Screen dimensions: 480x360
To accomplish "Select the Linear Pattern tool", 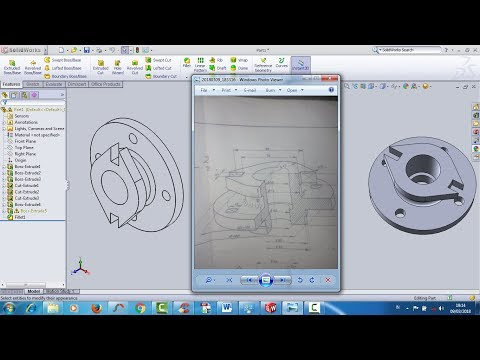I will (x=200, y=65).
